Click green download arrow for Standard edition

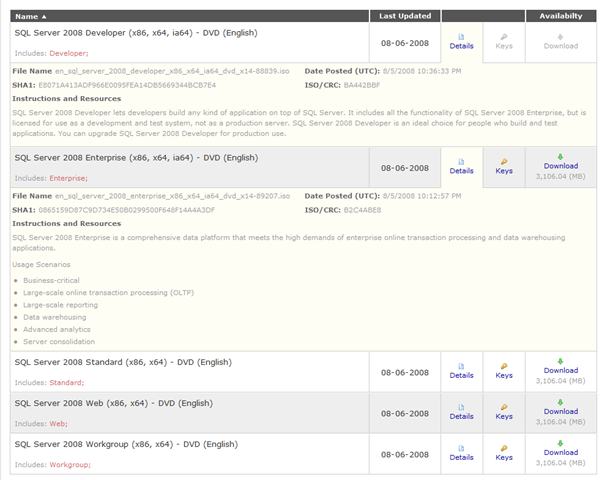click(561, 361)
